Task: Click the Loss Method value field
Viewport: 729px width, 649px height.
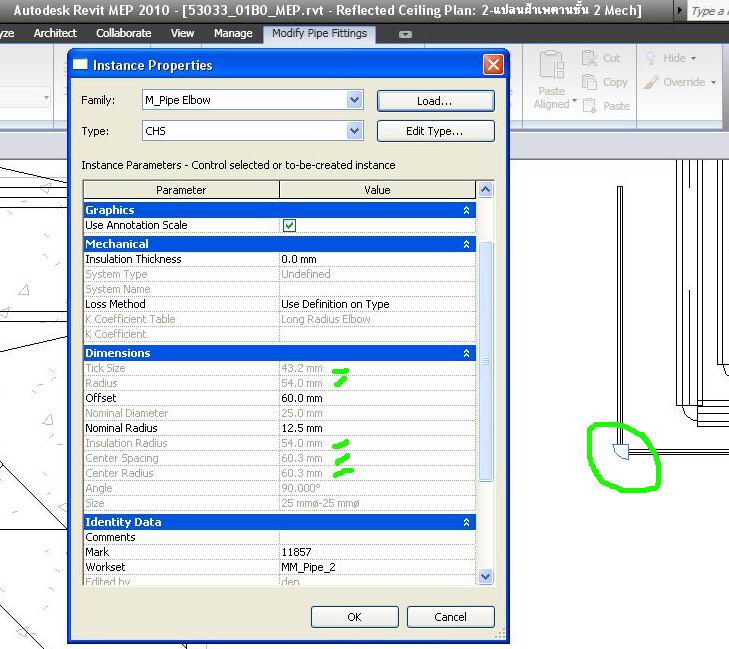Action: [377, 304]
